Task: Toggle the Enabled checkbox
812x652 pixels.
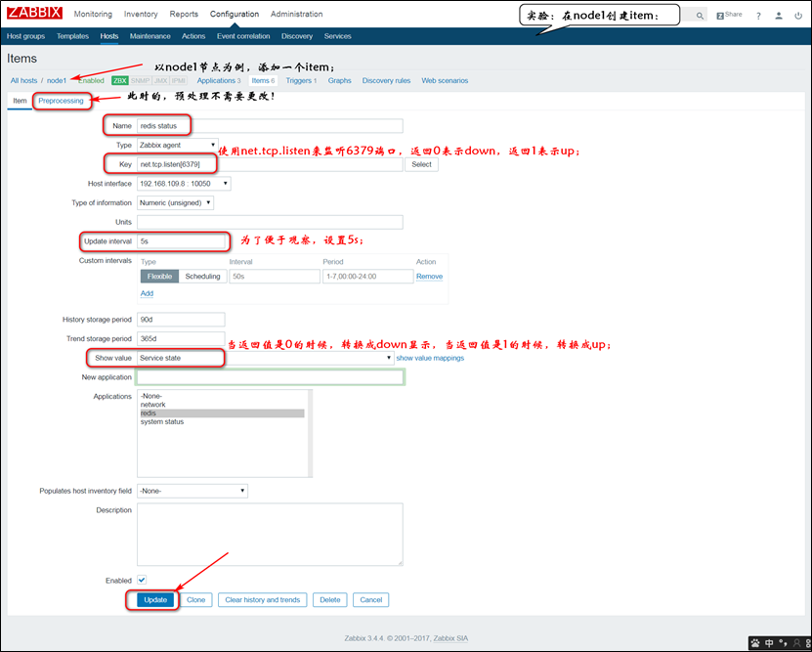Action: pos(142,580)
